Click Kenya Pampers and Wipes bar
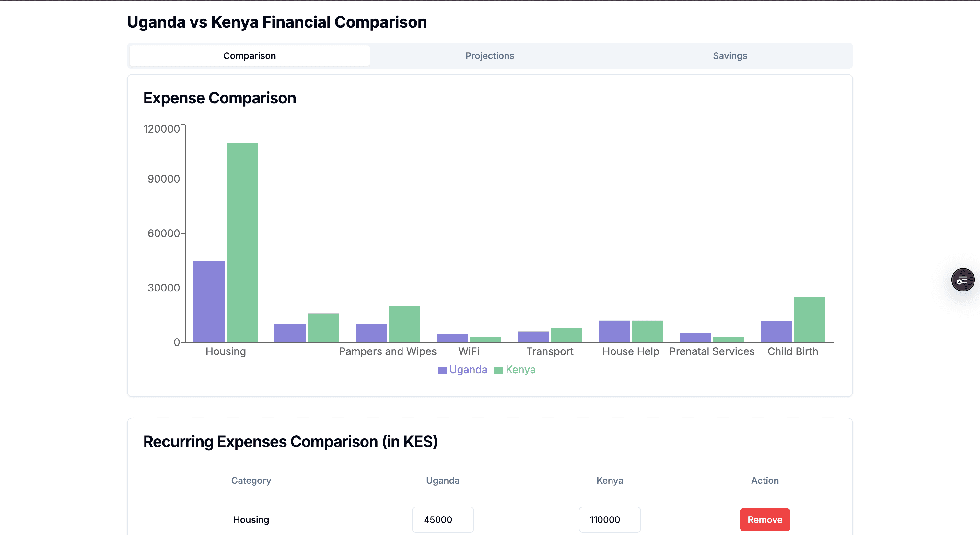 pyautogui.click(x=404, y=324)
